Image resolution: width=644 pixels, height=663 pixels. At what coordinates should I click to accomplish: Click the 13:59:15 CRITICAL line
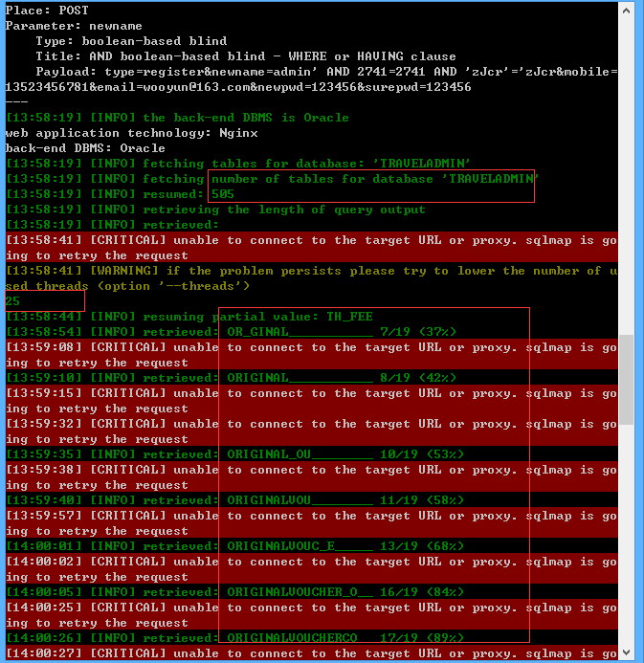click(312, 401)
